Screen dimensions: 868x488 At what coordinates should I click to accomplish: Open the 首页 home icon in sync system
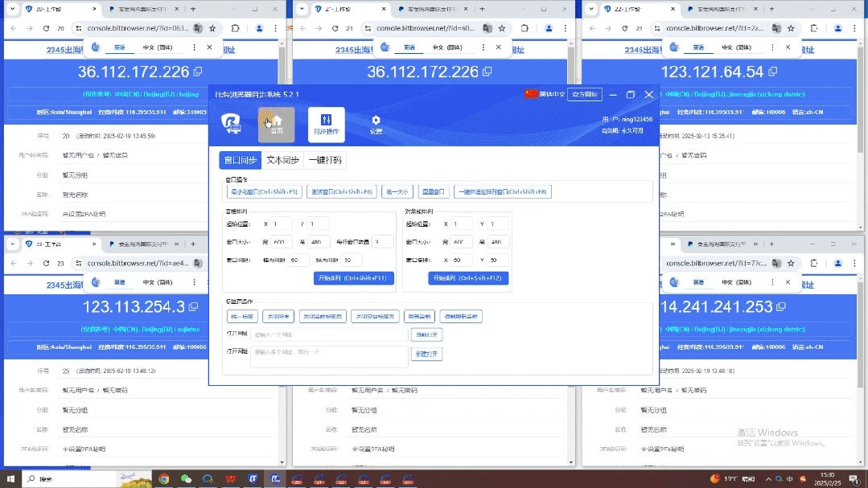(x=276, y=125)
